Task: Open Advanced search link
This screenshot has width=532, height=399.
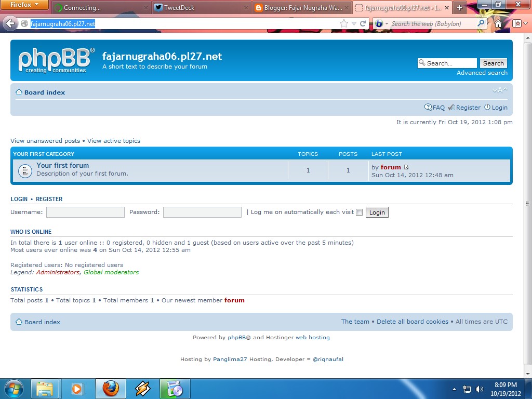Action: 482,73
